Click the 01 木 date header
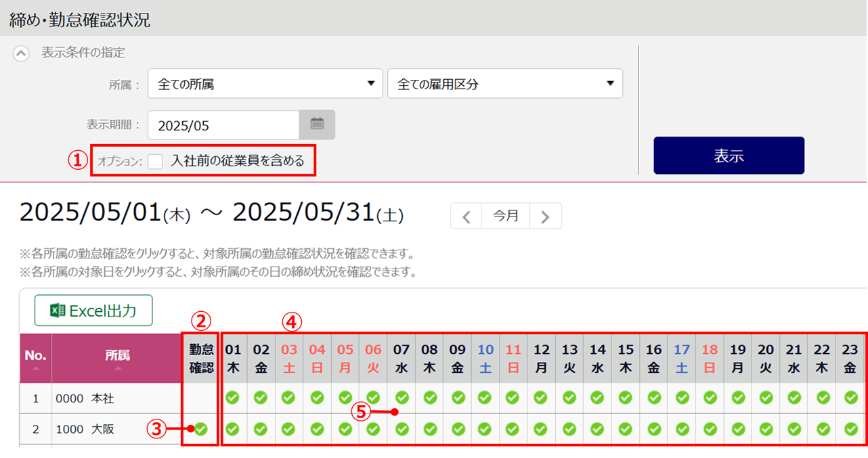 [233, 359]
